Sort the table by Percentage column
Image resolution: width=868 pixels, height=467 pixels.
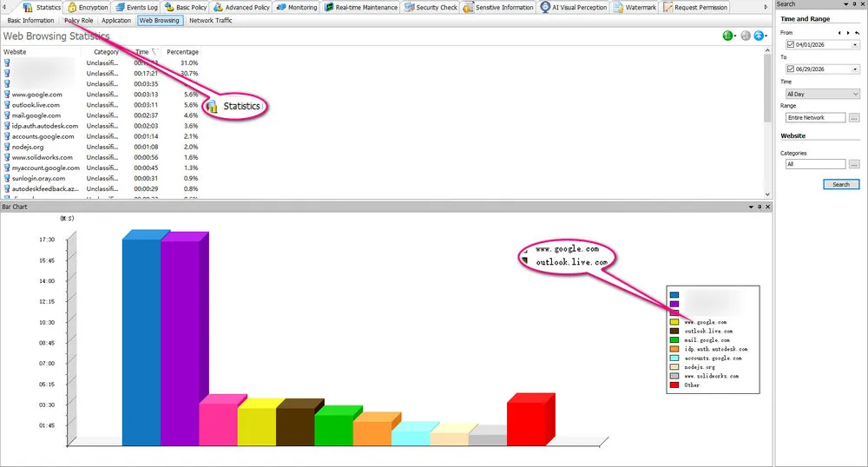pos(182,52)
